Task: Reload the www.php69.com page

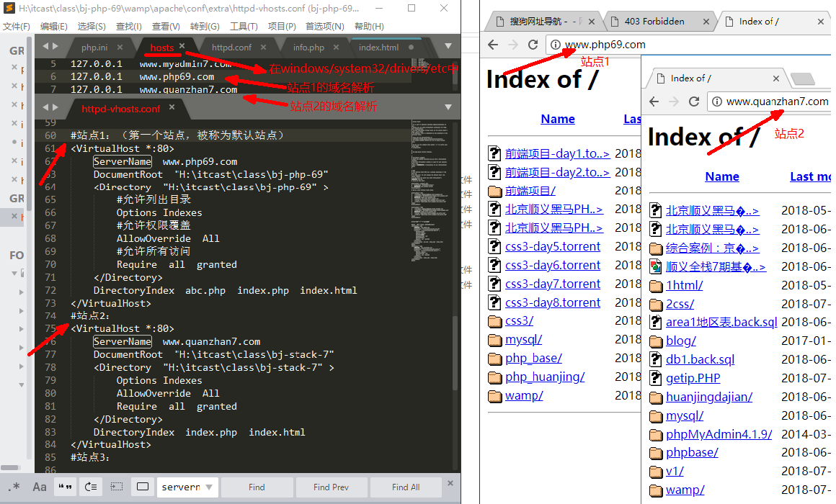Action: 533,45
